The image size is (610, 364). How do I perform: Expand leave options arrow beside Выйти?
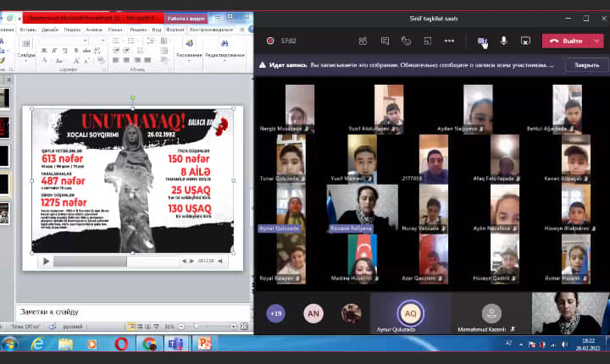coord(596,41)
